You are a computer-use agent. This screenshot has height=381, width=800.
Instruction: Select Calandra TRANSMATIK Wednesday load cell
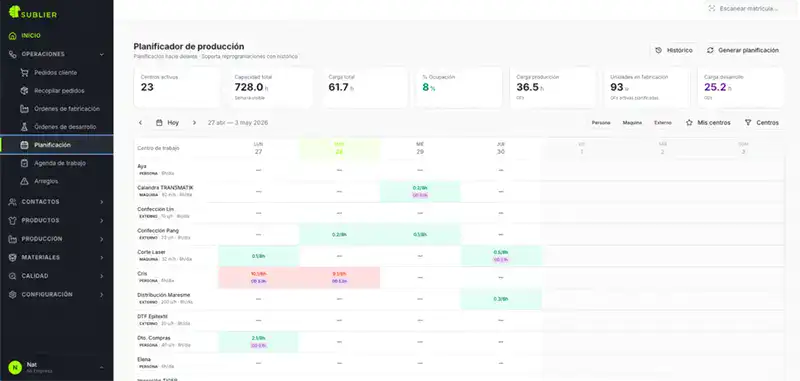tap(420, 192)
